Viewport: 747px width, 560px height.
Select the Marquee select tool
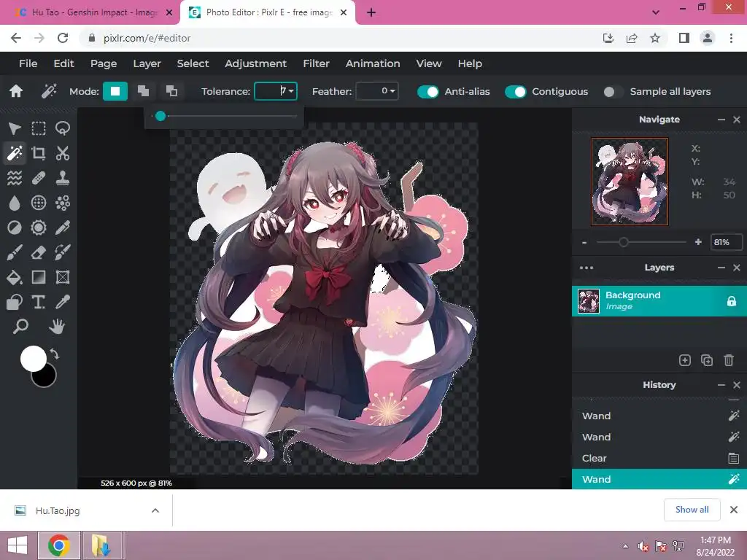click(x=39, y=128)
